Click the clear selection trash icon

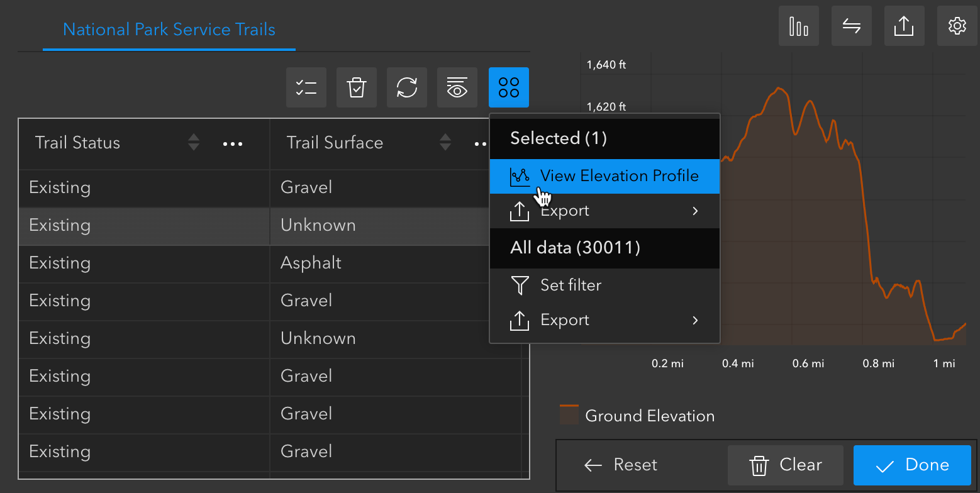(357, 87)
